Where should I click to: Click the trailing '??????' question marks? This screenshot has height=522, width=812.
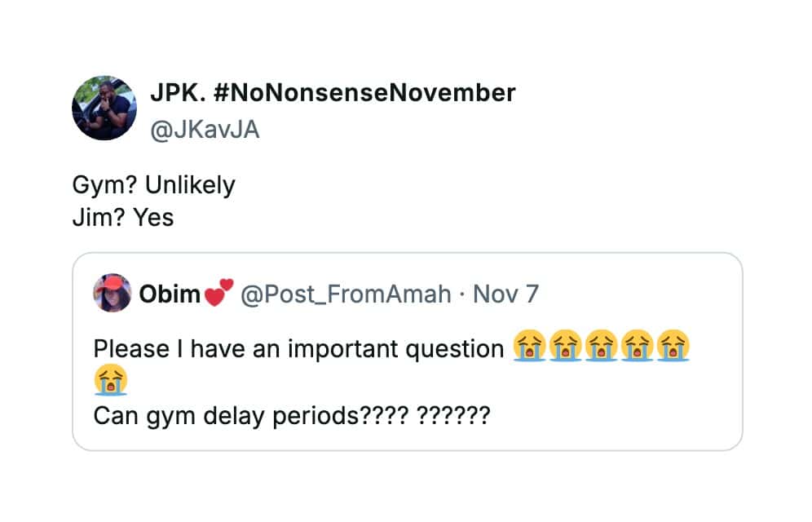[452, 415]
